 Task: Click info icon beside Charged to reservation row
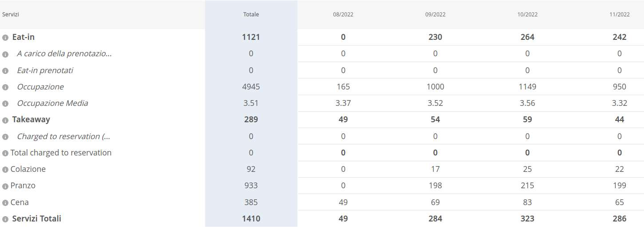(5, 137)
